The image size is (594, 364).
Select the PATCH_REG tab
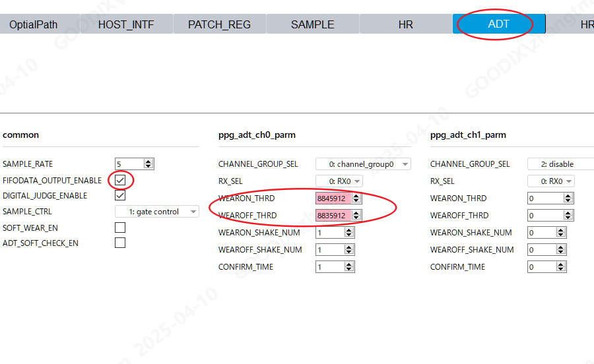click(219, 24)
